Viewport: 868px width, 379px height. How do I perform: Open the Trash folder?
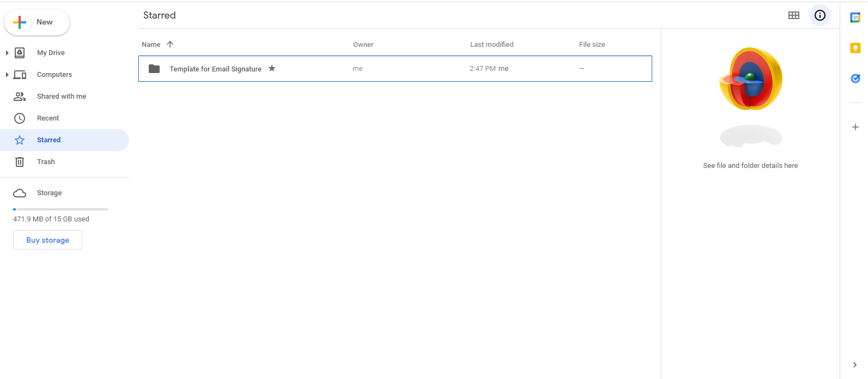pos(46,162)
